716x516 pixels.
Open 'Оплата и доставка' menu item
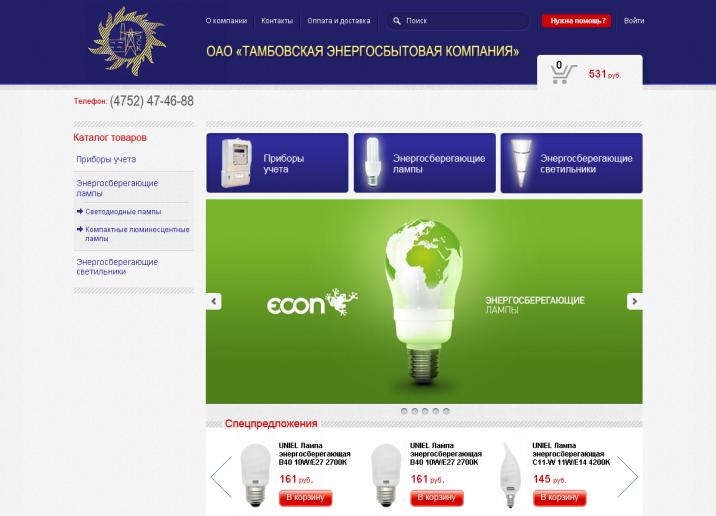[x=339, y=21]
